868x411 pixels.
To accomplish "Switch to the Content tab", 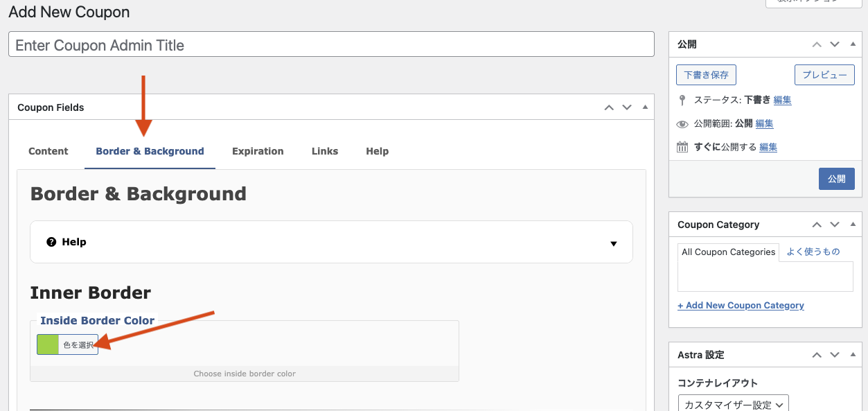I will click(x=48, y=151).
